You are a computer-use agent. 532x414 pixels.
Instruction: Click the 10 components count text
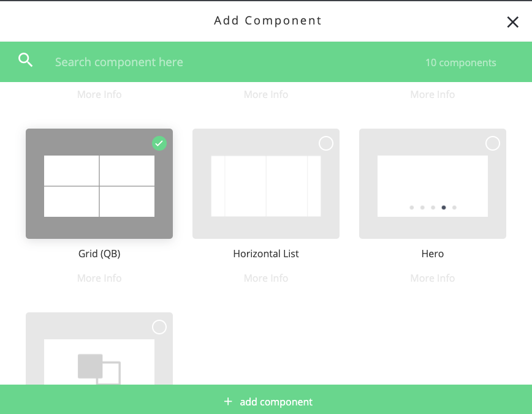pos(461,62)
